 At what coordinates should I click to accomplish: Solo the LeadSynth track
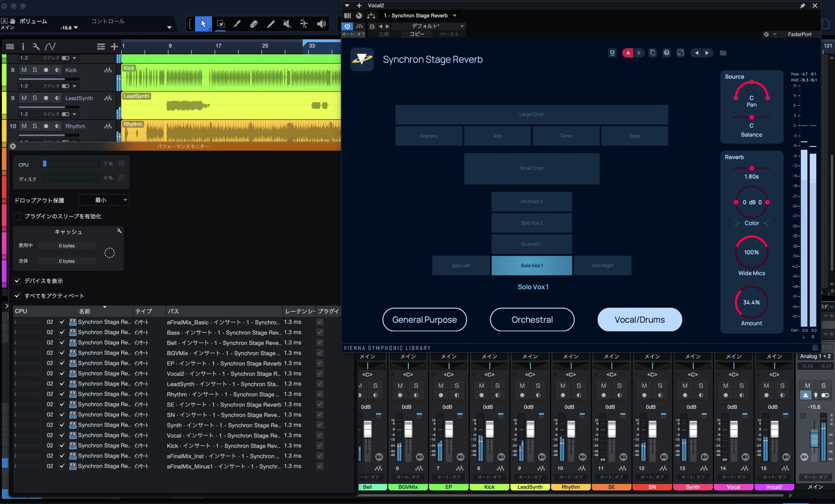click(35, 98)
